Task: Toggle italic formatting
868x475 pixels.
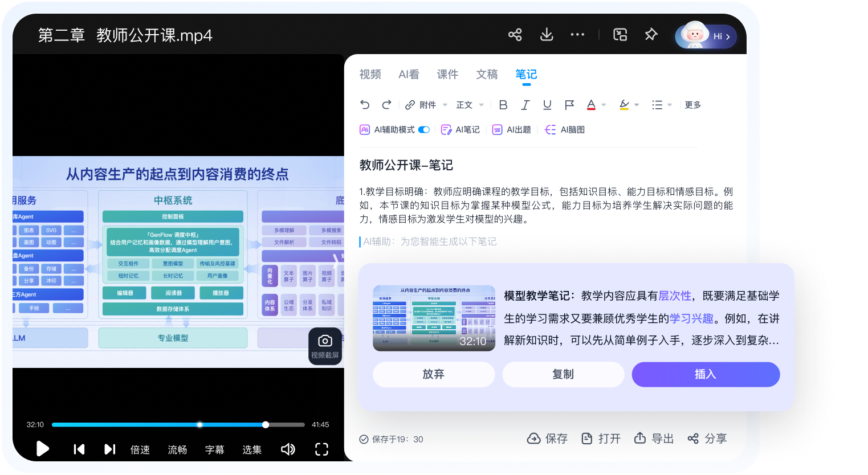Action: 525,105
